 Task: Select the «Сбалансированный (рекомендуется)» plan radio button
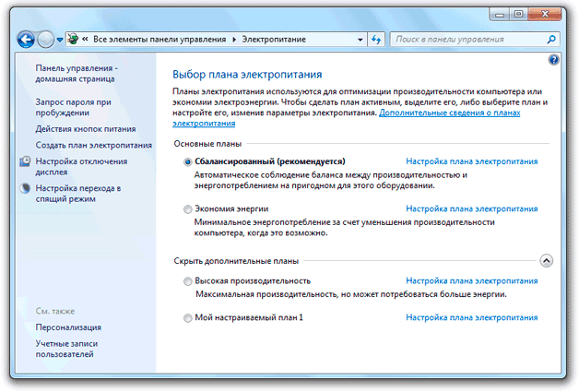pyautogui.click(x=187, y=161)
